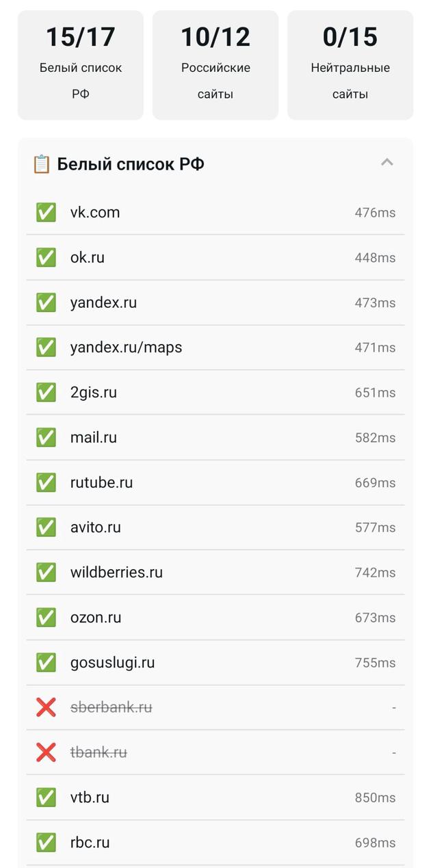This screenshot has width=431, height=868.
Task: Click the clipboard icon beside Белый список РФ
Action: pyautogui.click(x=42, y=164)
